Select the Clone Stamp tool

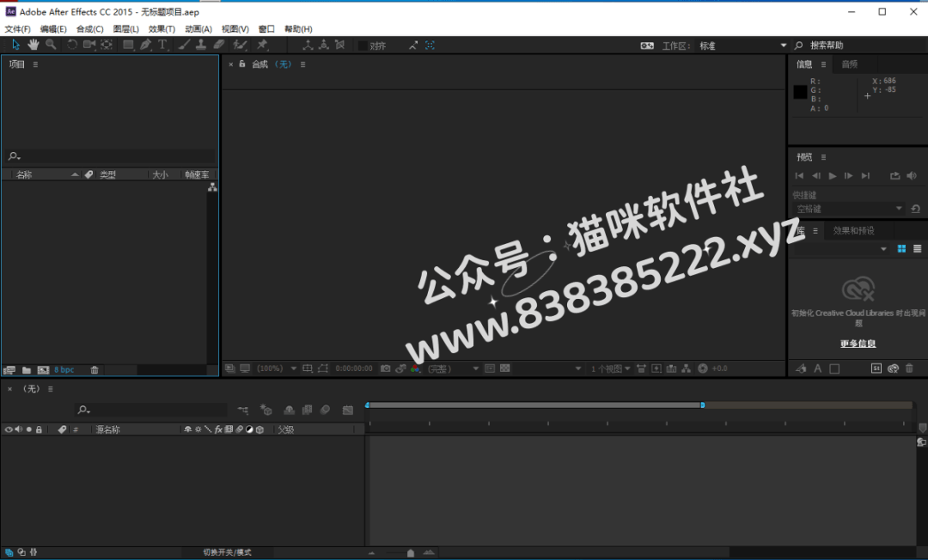(201, 45)
